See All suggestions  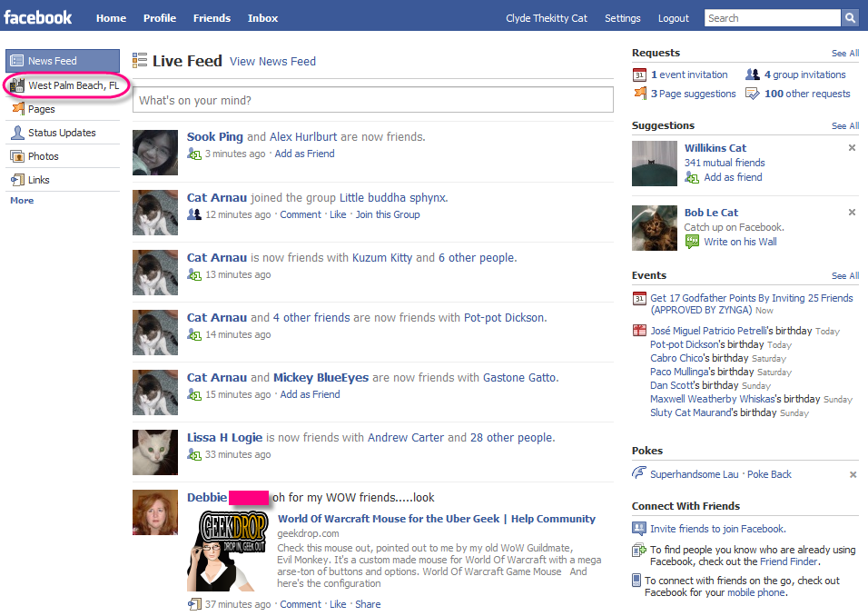pyautogui.click(x=845, y=125)
